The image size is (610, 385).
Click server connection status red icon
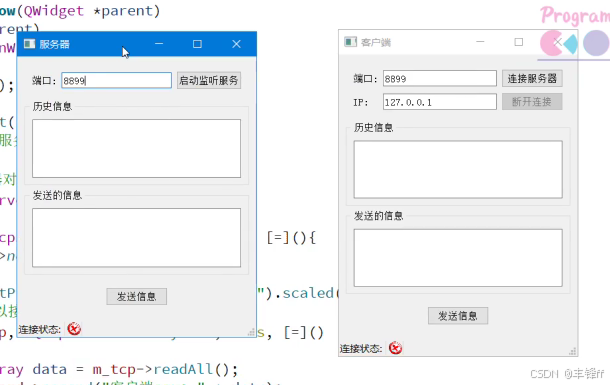(x=74, y=329)
